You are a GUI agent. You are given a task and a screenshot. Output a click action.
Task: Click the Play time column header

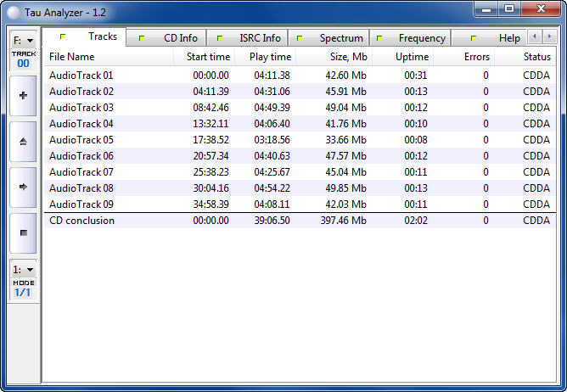[270, 57]
